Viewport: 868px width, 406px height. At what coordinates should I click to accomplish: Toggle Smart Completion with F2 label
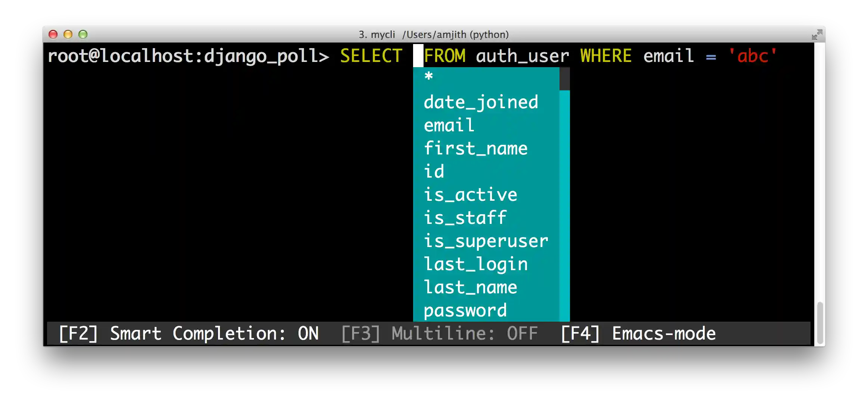(189, 334)
